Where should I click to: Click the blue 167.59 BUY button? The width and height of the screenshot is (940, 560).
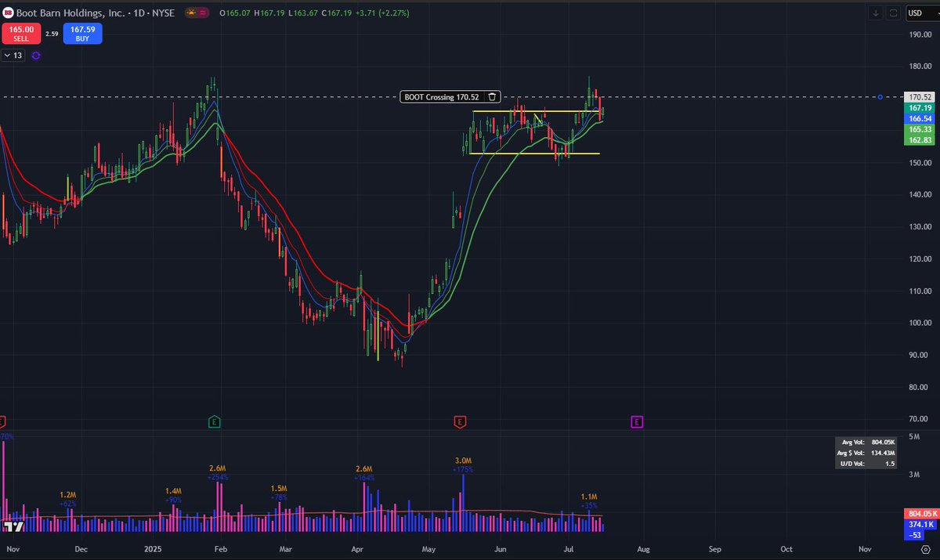83,33
